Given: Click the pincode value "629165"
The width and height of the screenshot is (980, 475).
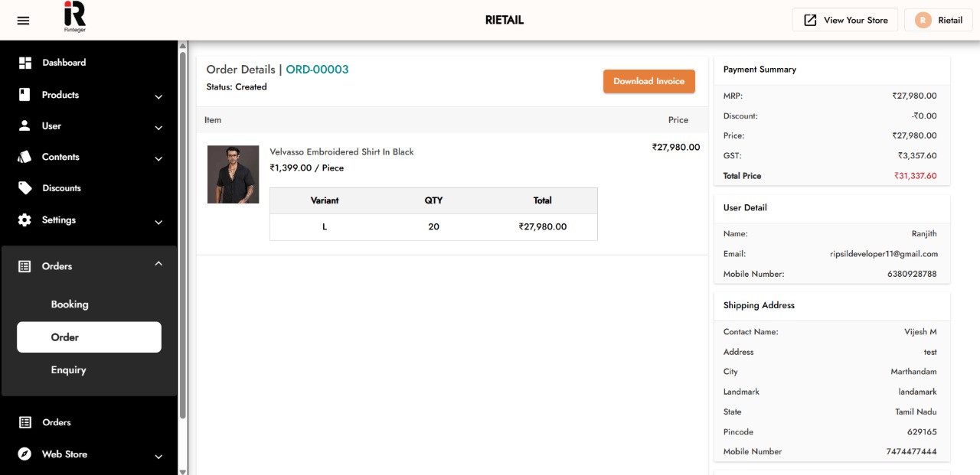Looking at the screenshot, I should pos(922,431).
